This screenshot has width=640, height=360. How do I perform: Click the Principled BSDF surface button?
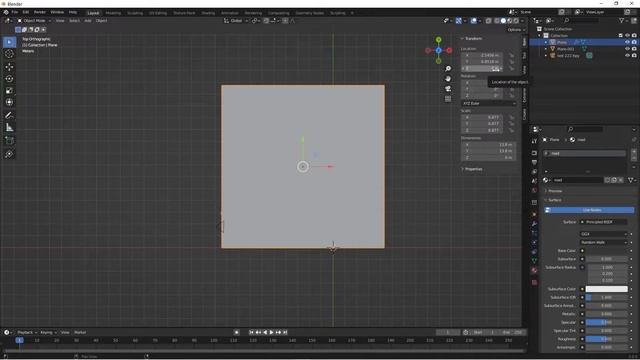(604, 222)
